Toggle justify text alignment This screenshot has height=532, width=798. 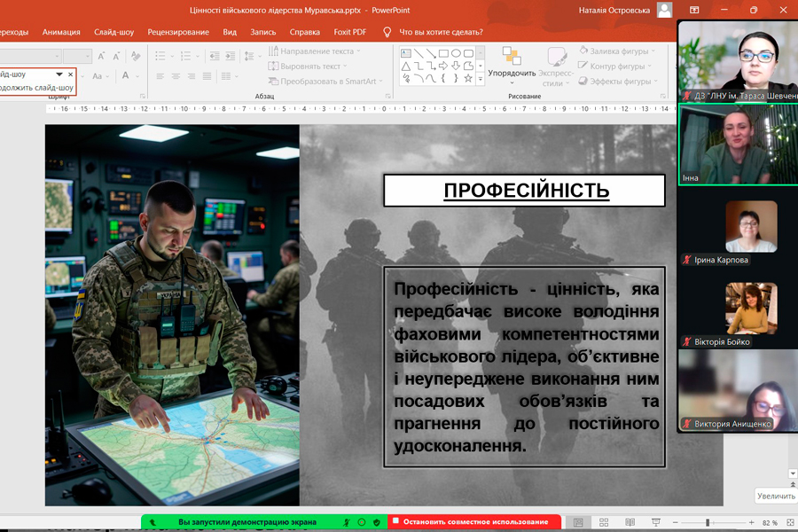tap(207, 76)
